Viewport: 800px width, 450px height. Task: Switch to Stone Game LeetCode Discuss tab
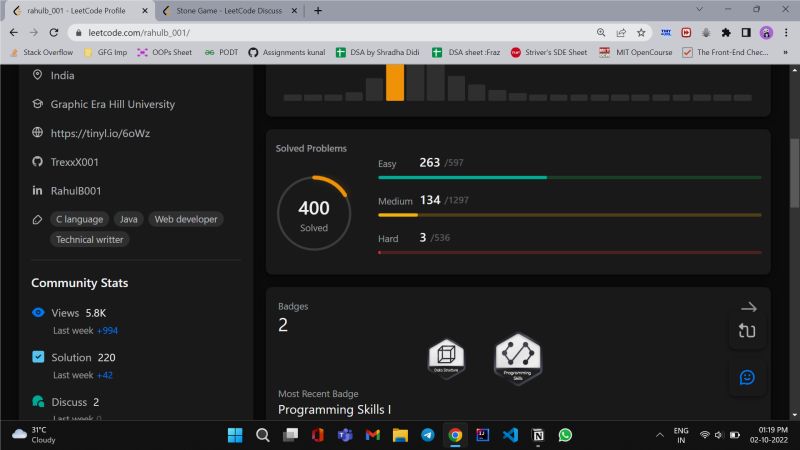tap(229, 11)
